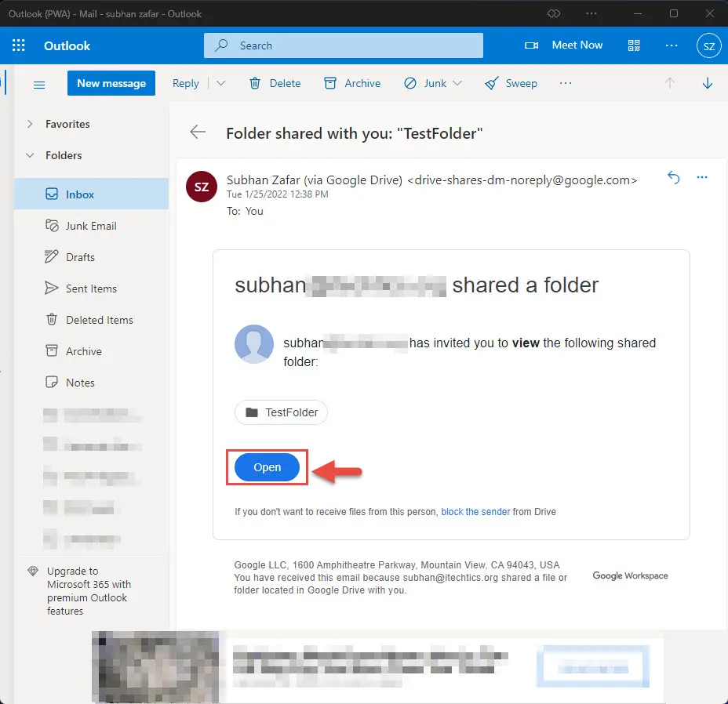
Task: Click email subject 'Folder shared with you'
Action: tap(355, 133)
